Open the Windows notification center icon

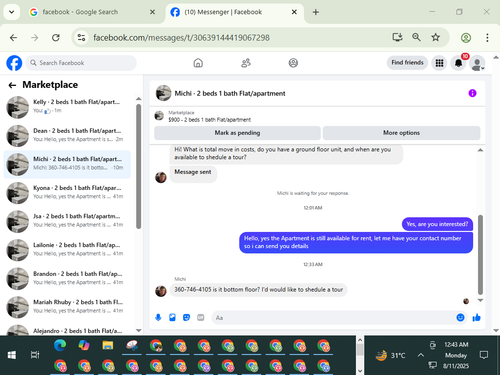484,355
